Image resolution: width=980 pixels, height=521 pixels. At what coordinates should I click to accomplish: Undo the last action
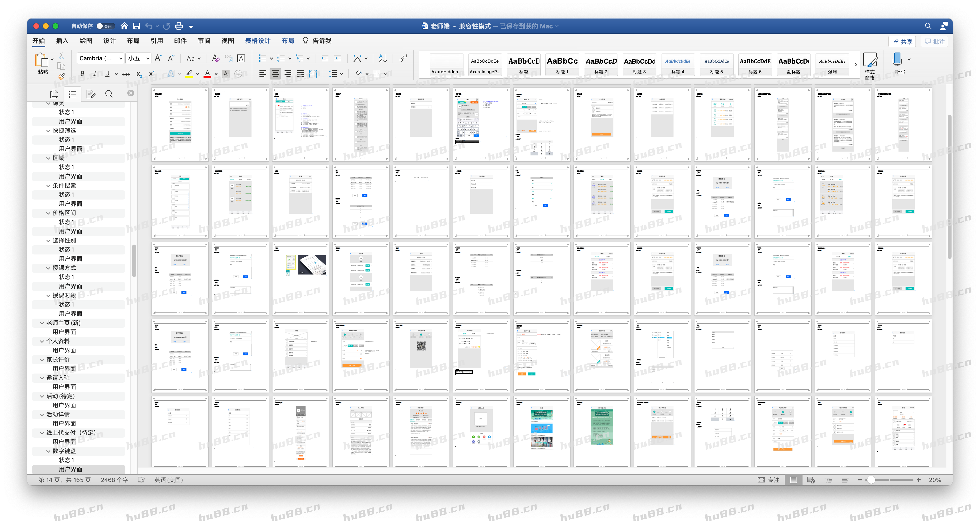(x=149, y=26)
